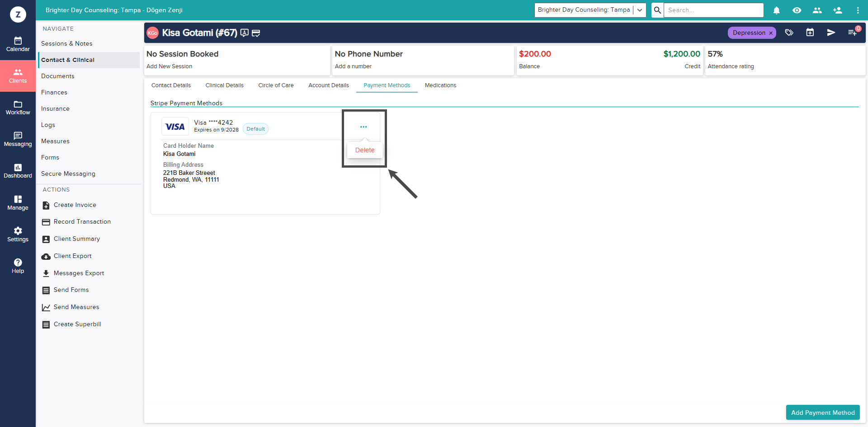Go to Forms in navigation

click(x=50, y=158)
